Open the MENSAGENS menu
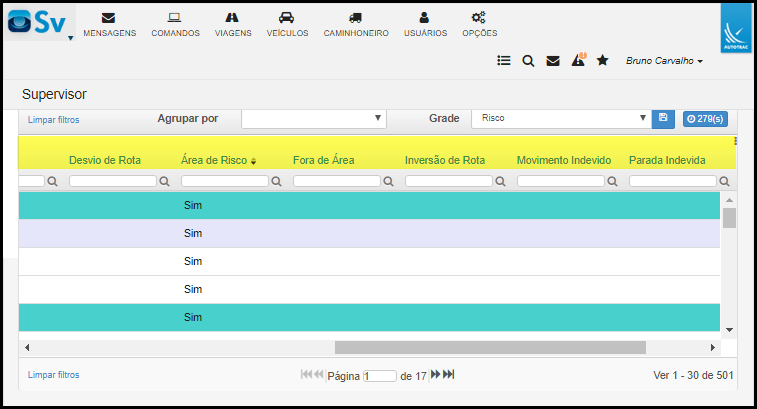757x409 pixels. pyautogui.click(x=110, y=25)
